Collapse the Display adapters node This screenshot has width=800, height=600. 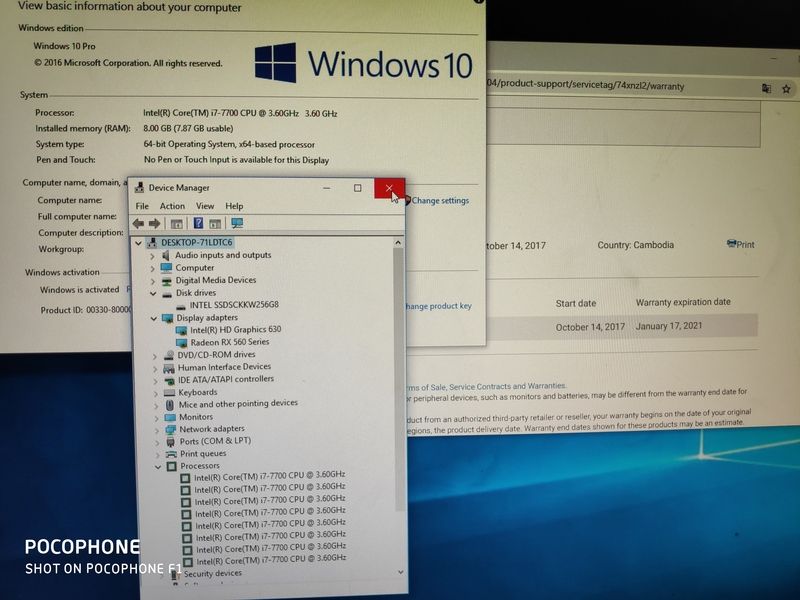154,318
